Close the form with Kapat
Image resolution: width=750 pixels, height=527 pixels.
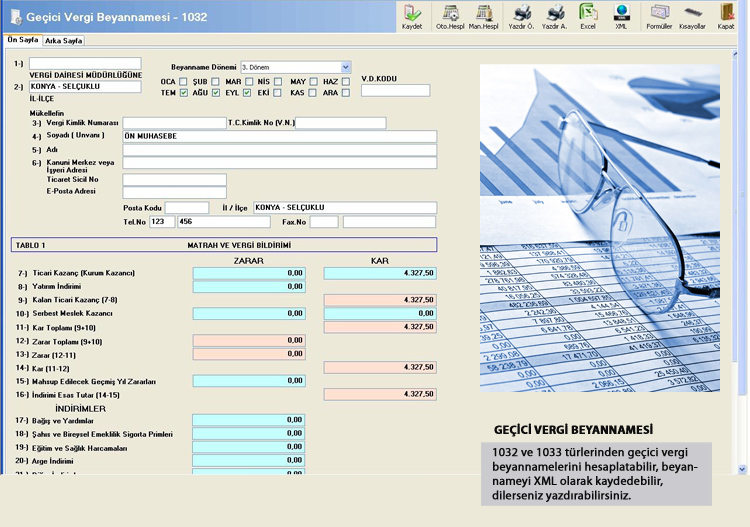click(726, 16)
